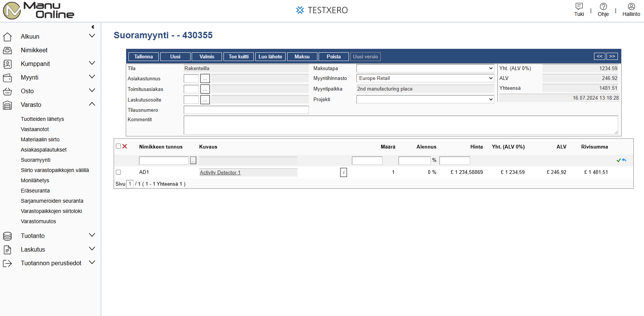Open Toimitusasiakas lookup ellipsis button
The height and width of the screenshot is (316, 644).
click(x=205, y=89)
